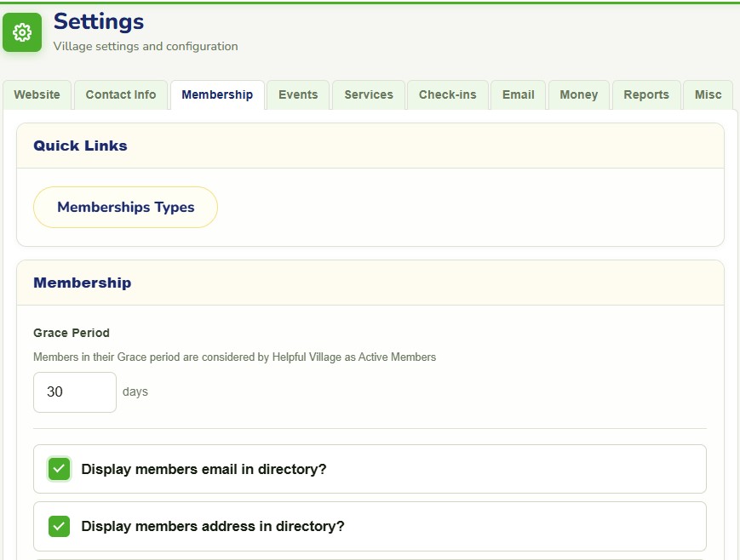The height and width of the screenshot is (560, 740).
Task: Go to the Events tab
Action: (x=298, y=94)
